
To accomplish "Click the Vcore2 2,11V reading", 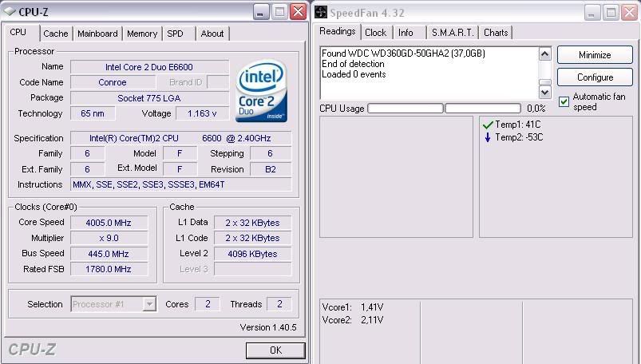I will (353, 320).
